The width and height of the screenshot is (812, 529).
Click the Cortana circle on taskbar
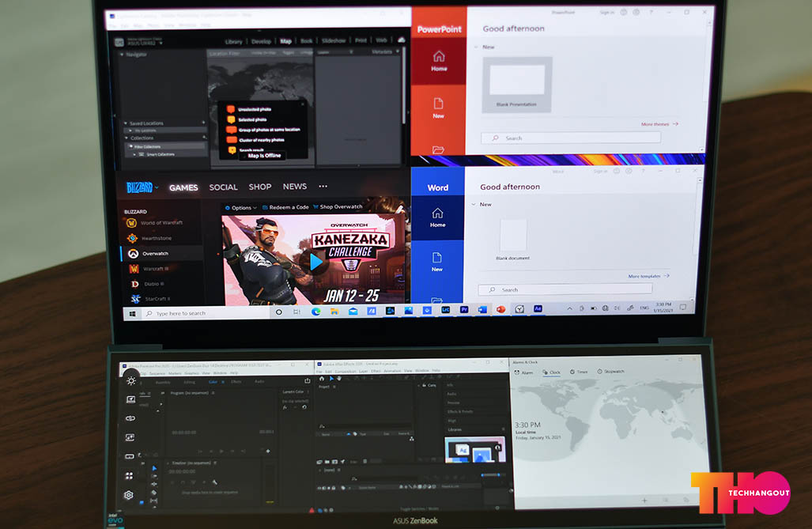pyautogui.click(x=278, y=312)
